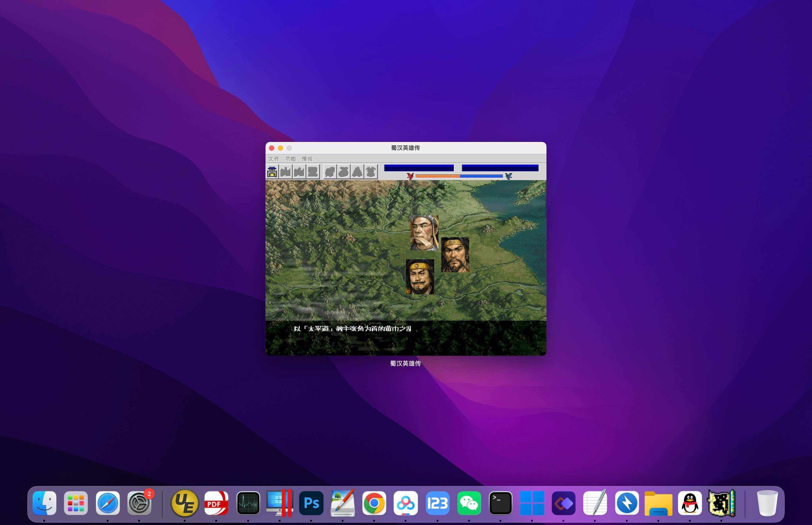Image resolution: width=812 pixels, height=525 pixels.
Task: Click the grayed-out sack-shaped toolbar icon
Action: 344,172
